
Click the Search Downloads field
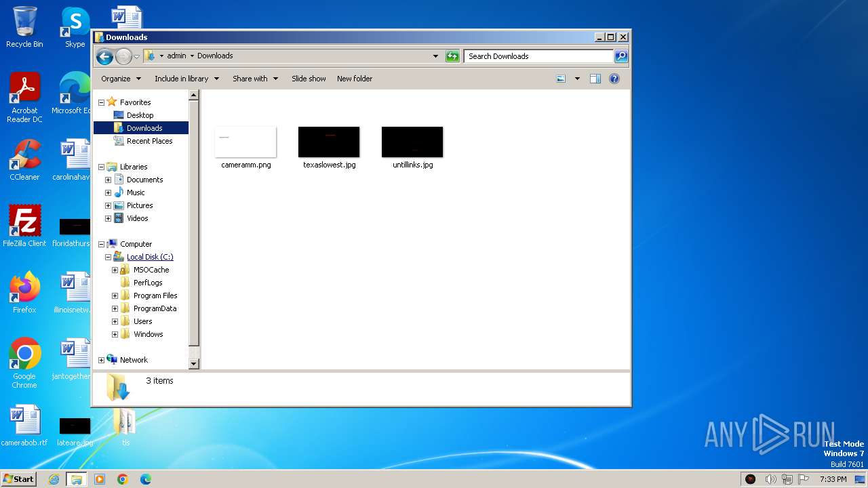[539, 56]
